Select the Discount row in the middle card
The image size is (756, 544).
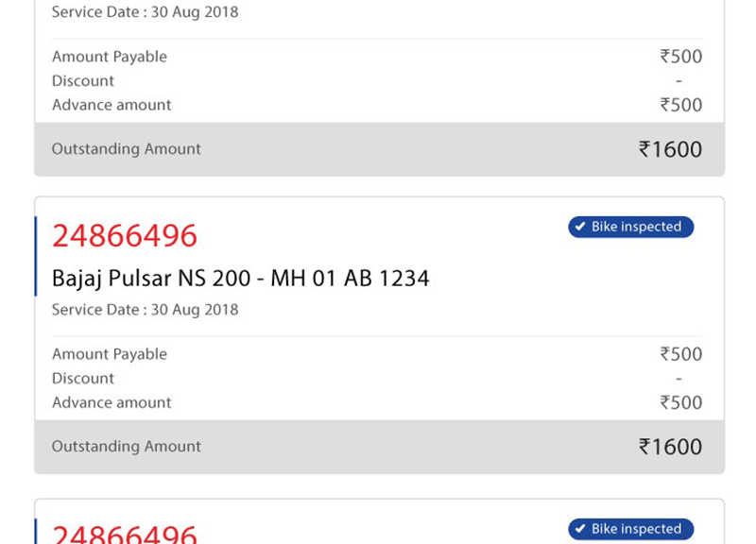(x=377, y=378)
